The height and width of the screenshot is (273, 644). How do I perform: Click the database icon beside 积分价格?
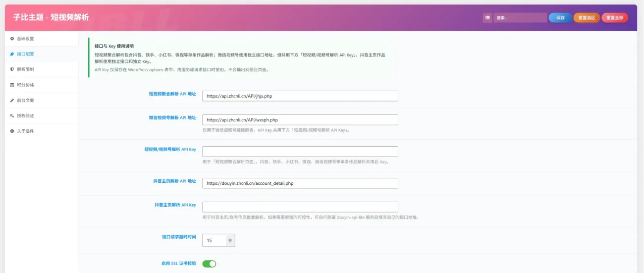point(12,85)
